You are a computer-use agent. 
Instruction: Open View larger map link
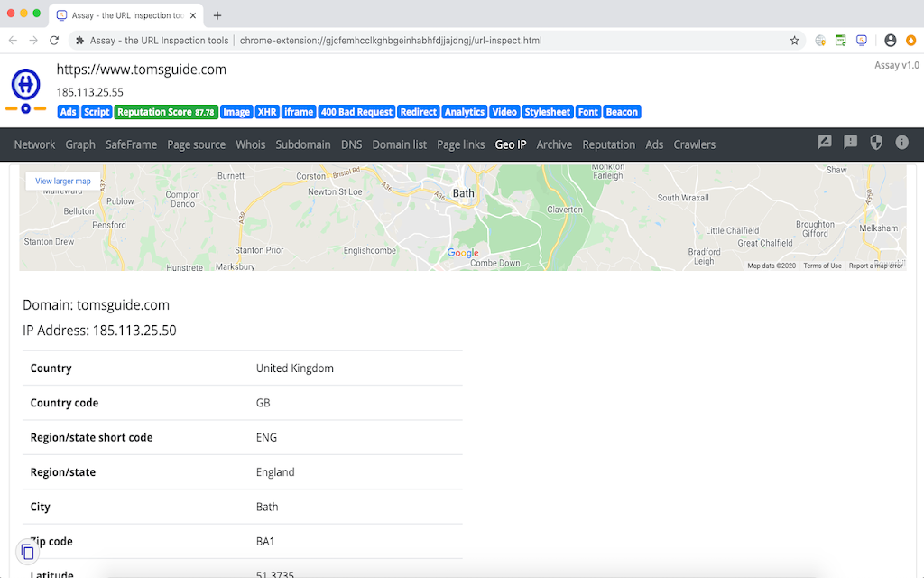pyautogui.click(x=63, y=181)
